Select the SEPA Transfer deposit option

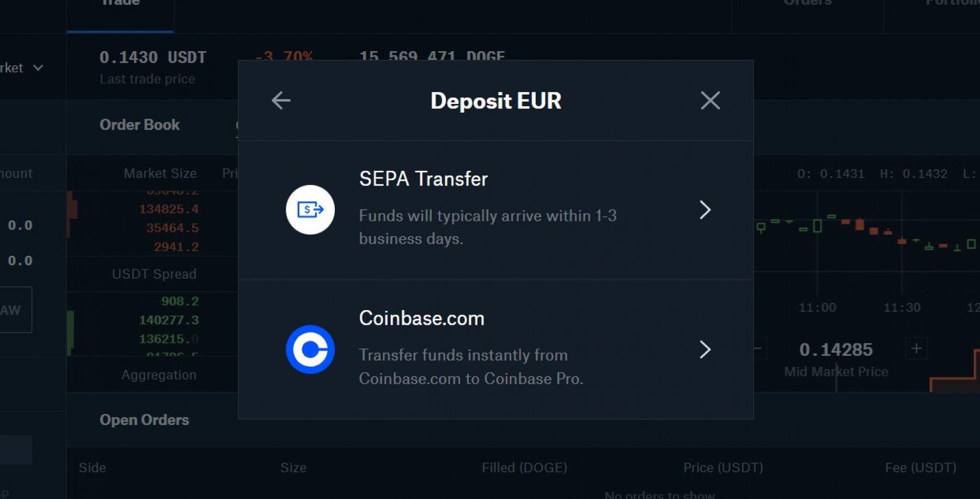pyautogui.click(x=487, y=210)
